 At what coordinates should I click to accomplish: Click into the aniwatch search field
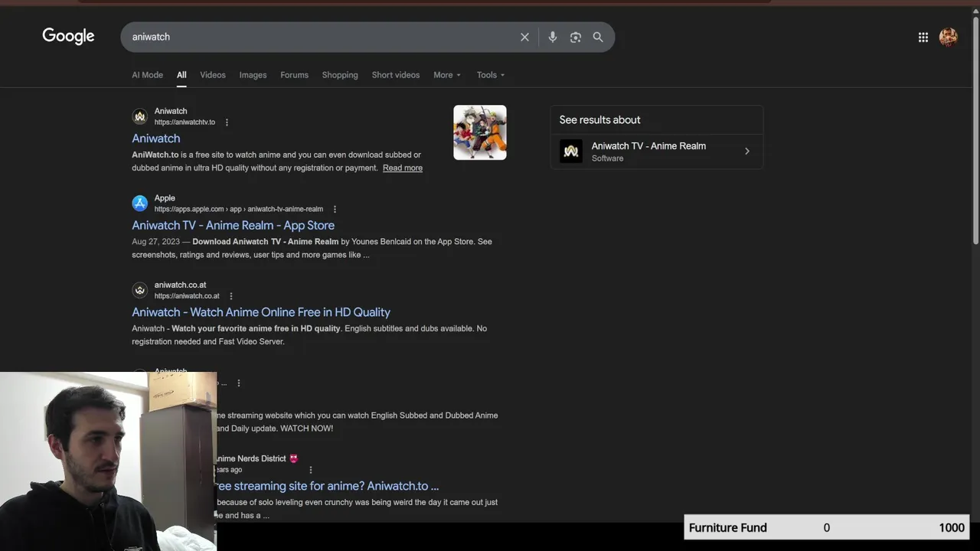(x=322, y=37)
